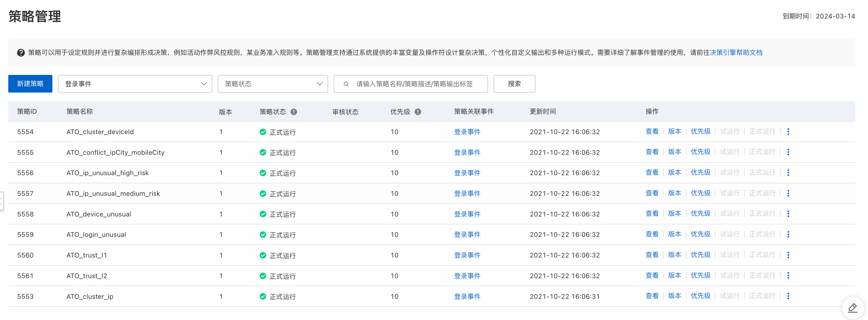Select strategy name ATO_cluster_ip

pos(90,297)
